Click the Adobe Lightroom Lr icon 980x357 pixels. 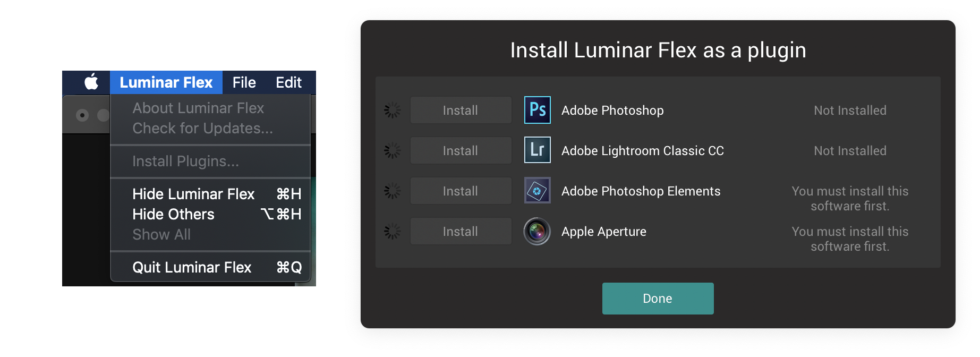pos(537,150)
